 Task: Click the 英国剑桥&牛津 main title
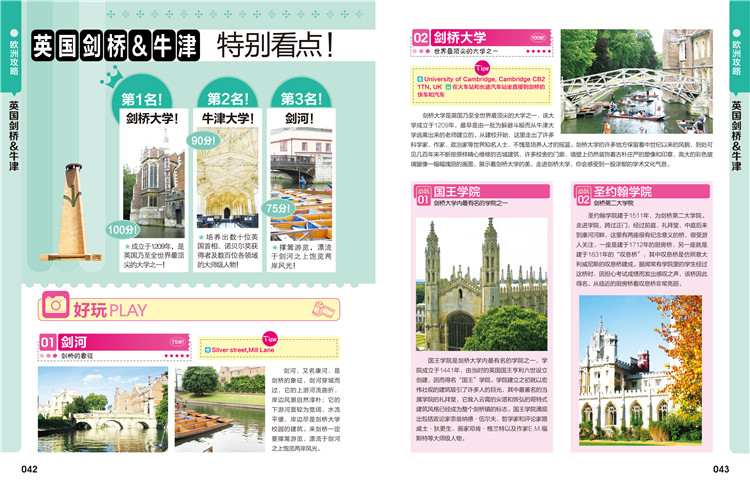tap(116, 46)
